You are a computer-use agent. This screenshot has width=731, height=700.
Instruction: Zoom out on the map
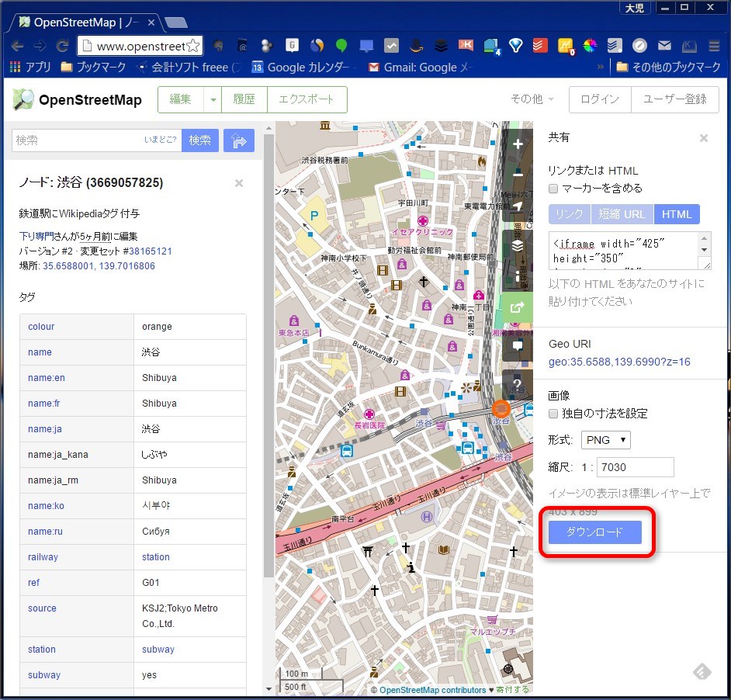pyautogui.click(x=518, y=175)
